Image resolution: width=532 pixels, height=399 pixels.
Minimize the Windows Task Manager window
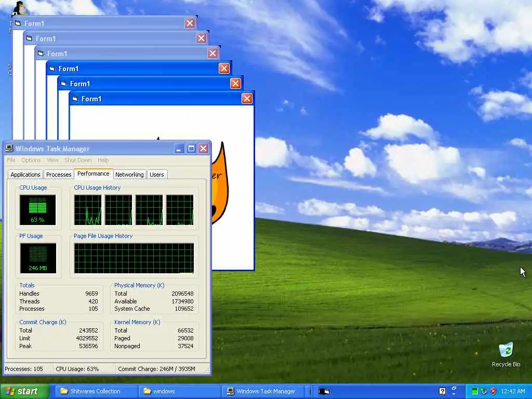(179, 148)
